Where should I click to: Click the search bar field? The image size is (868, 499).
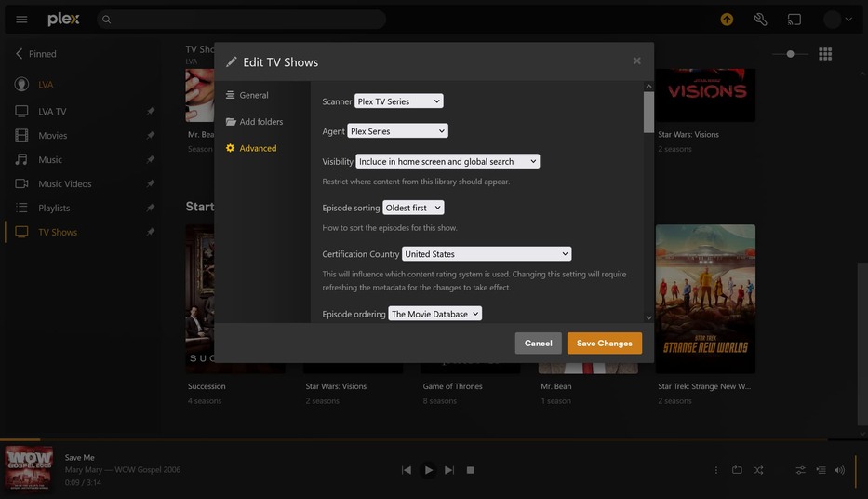point(241,20)
